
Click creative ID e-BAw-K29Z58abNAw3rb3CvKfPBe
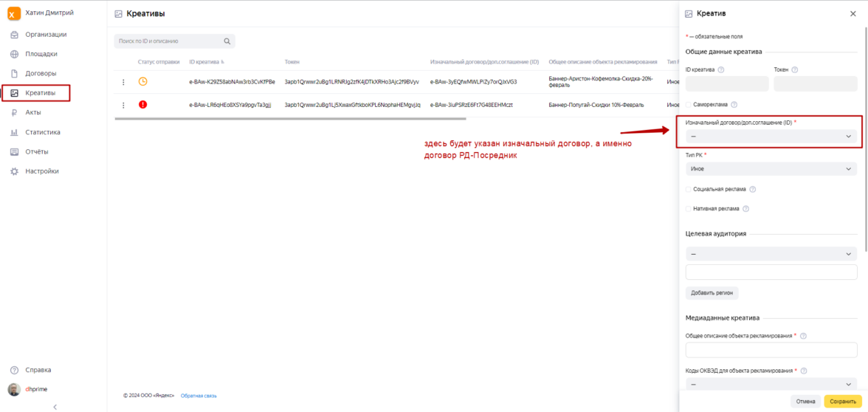[x=232, y=82]
